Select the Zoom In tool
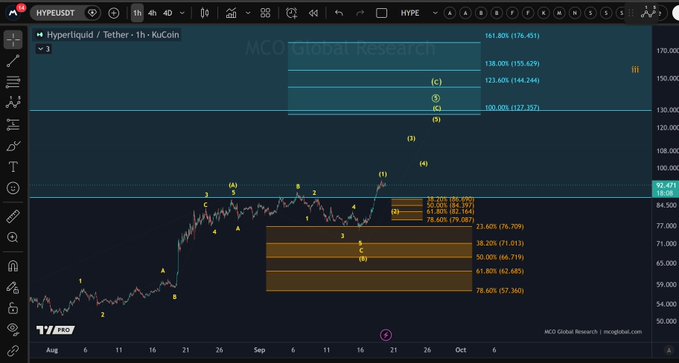 click(x=13, y=237)
